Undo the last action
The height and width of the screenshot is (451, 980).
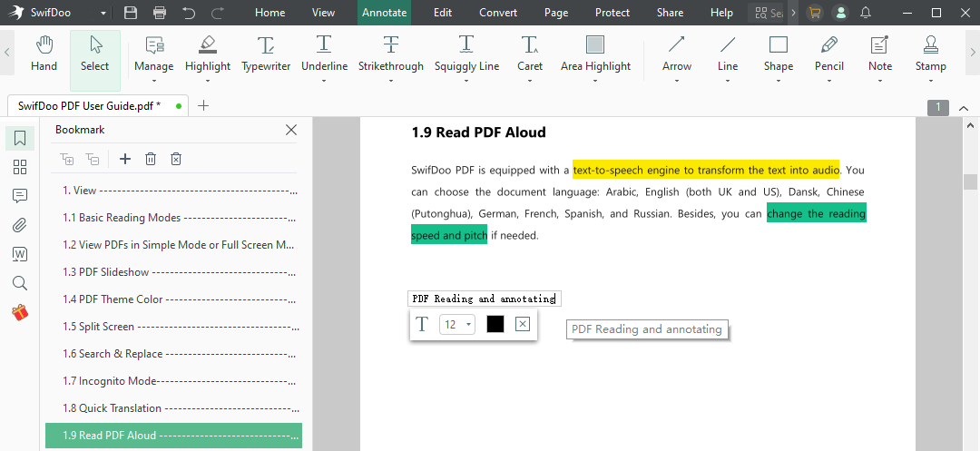tap(189, 13)
